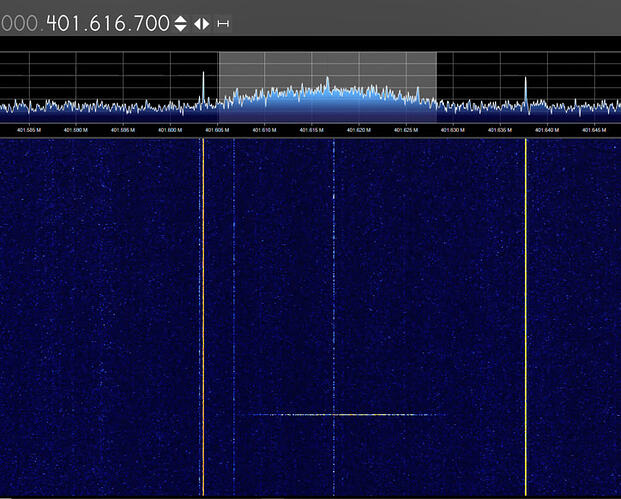
Task: Select the 616 kHz digits in the frequency readout
Action: pos(108,24)
